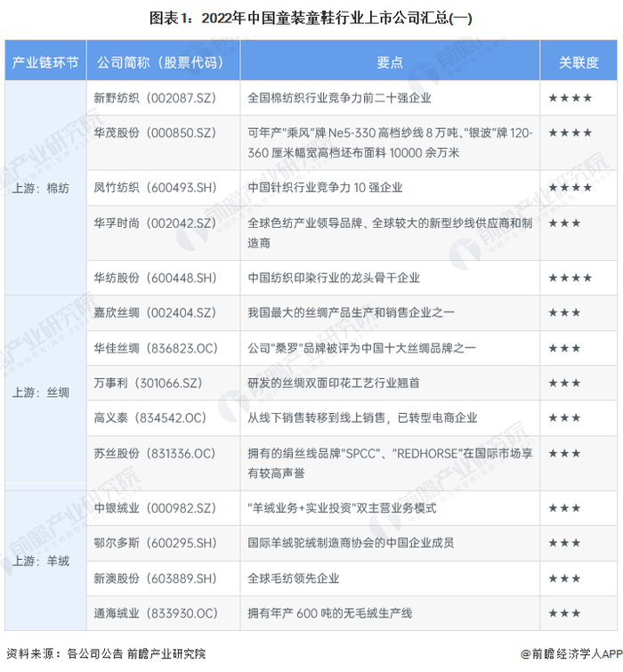Image resolution: width=623 pixels, height=672 pixels.
Task: Click the star rating in 万事利 row
Action: (x=565, y=383)
